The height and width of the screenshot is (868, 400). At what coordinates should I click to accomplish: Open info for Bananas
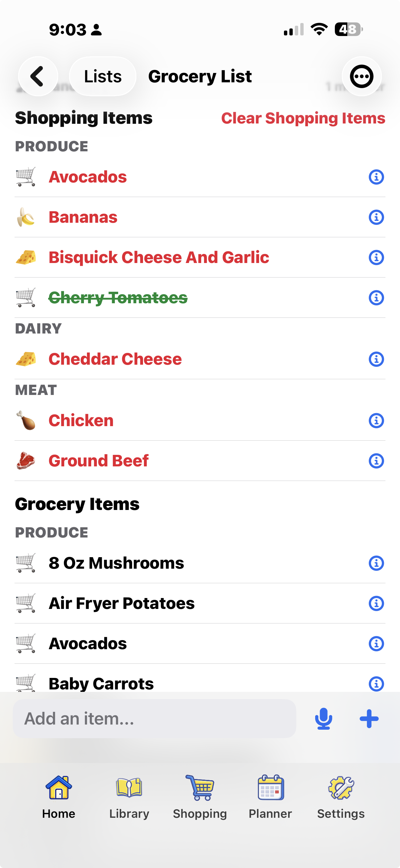click(x=376, y=217)
